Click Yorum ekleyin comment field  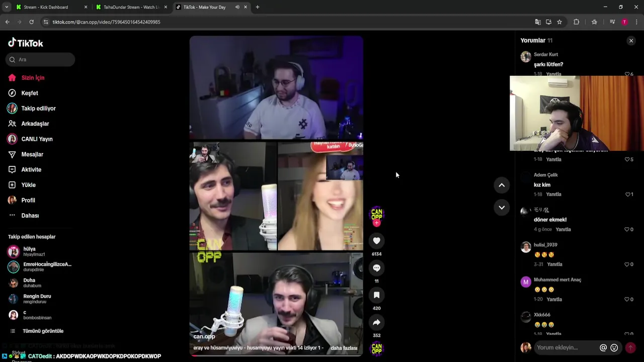567,348
